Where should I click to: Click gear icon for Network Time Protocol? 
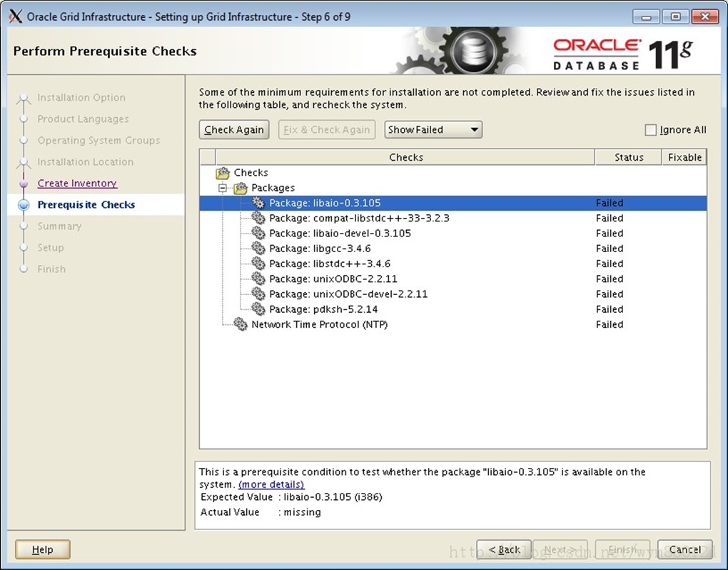pyautogui.click(x=241, y=324)
